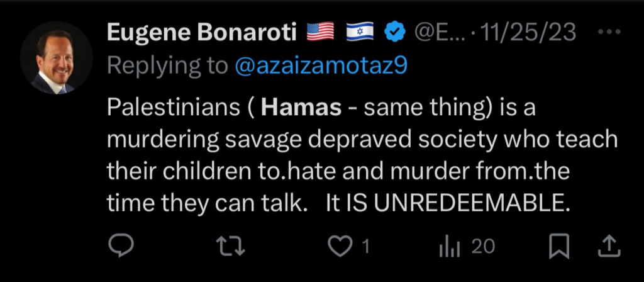The image size is (644, 282).
Task: Click the blue verified checkmark badge
Action: tap(395, 31)
